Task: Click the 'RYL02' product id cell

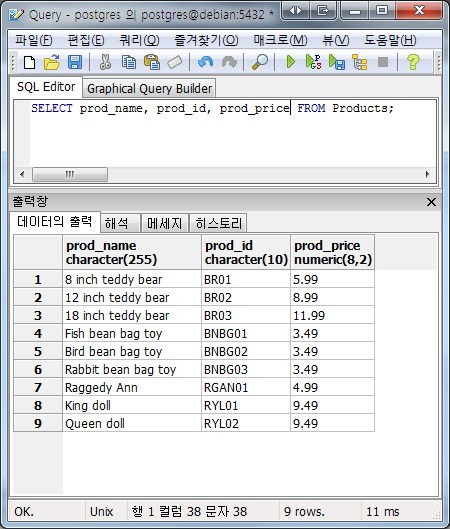Action: pyautogui.click(x=246, y=423)
